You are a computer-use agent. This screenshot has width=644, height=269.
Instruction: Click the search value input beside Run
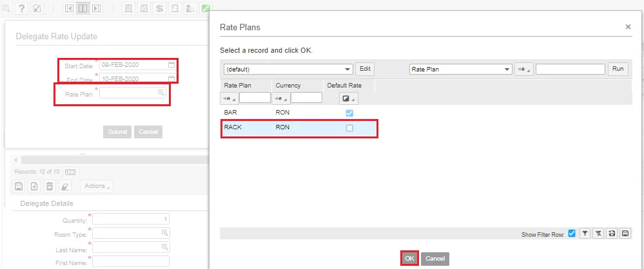tap(570, 70)
